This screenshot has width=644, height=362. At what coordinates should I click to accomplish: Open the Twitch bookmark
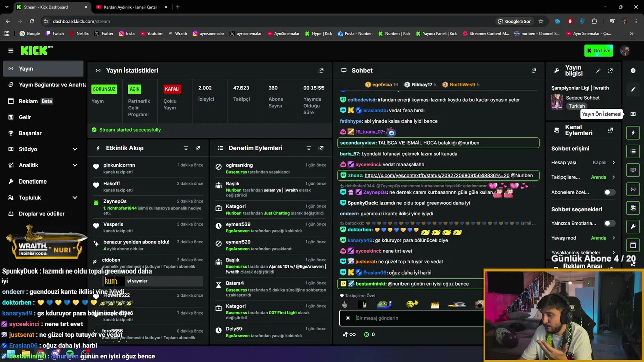(x=55, y=34)
